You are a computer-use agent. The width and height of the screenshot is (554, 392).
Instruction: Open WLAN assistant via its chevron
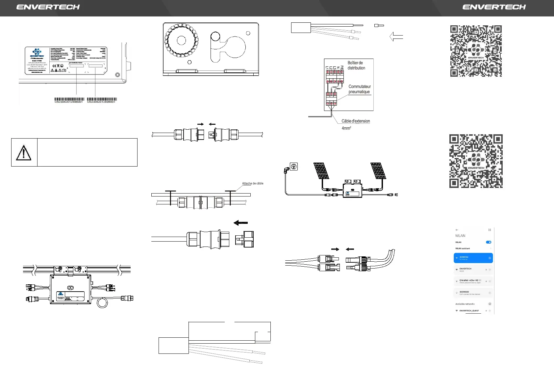[x=491, y=248]
